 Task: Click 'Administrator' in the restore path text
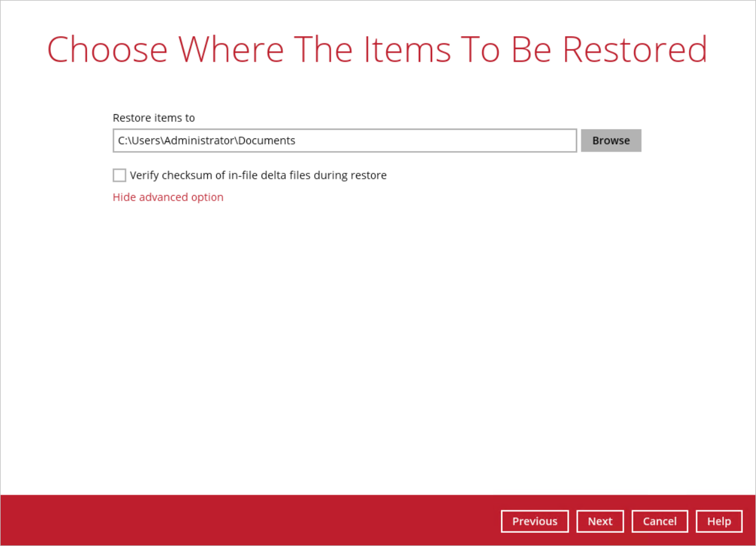[x=198, y=140]
